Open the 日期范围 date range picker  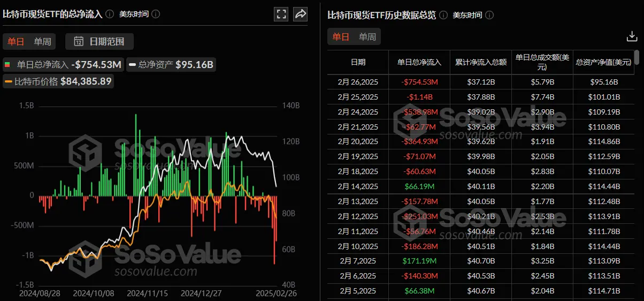tap(99, 41)
